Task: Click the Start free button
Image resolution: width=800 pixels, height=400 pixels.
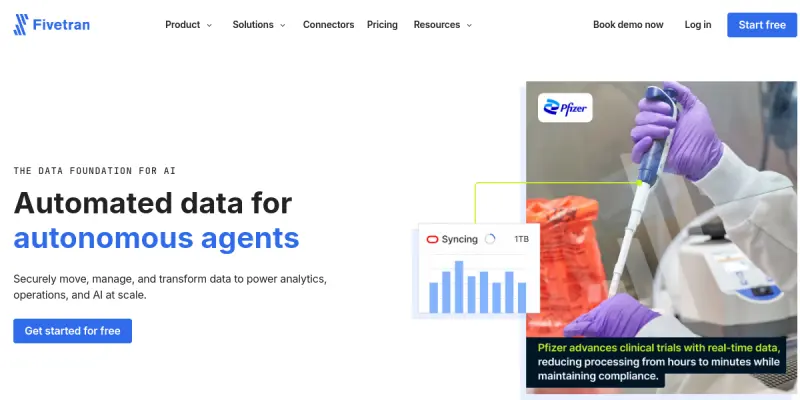Action: tap(762, 25)
